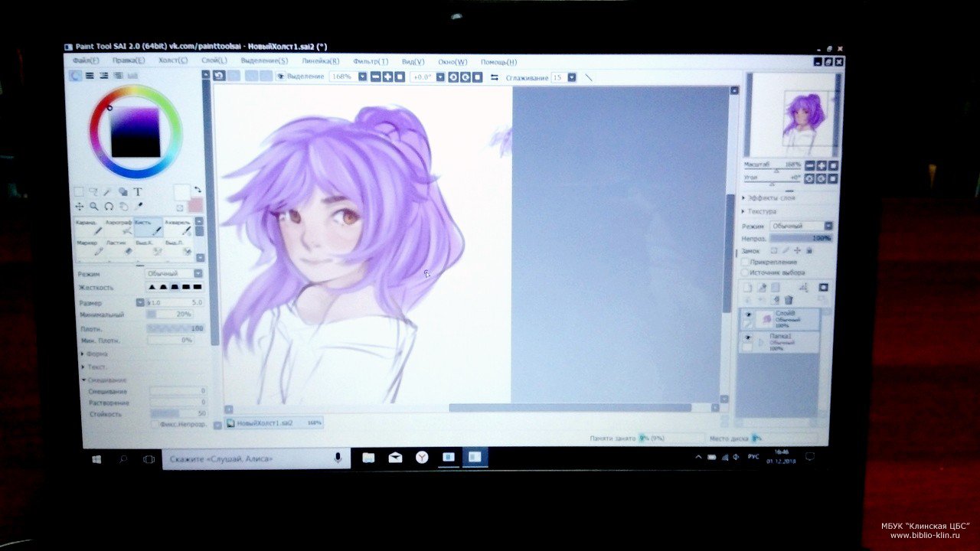
Task: Open the layer Режим blending dropdown
Action: (x=802, y=226)
